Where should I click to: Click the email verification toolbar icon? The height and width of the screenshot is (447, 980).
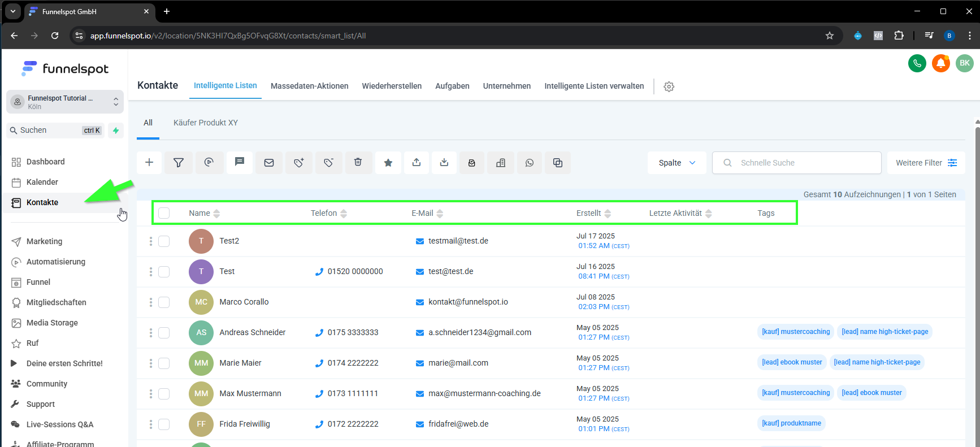(472, 163)
